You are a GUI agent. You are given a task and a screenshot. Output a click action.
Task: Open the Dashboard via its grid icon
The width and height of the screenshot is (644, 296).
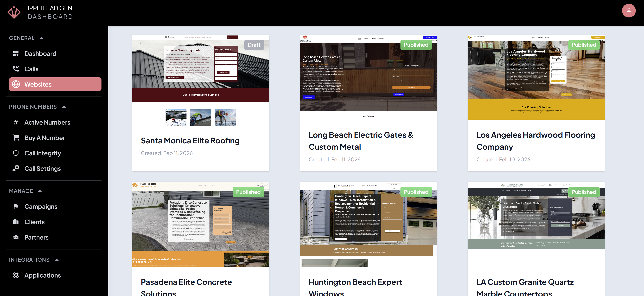[16, 54]
